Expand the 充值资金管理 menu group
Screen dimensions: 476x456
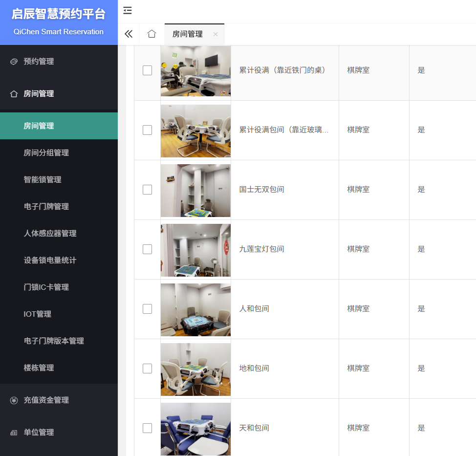click(59, 400)
